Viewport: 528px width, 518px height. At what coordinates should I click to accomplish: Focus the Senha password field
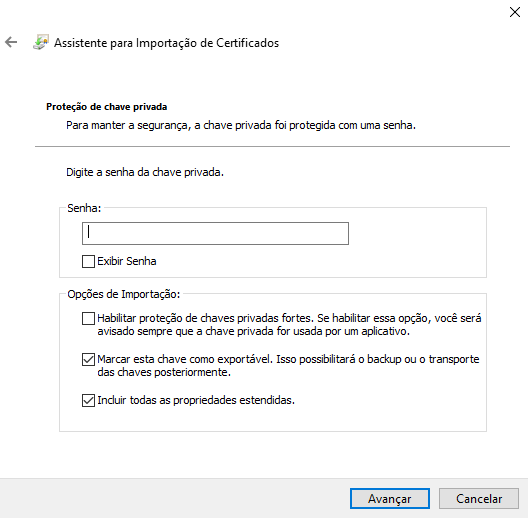coord(215,233)
